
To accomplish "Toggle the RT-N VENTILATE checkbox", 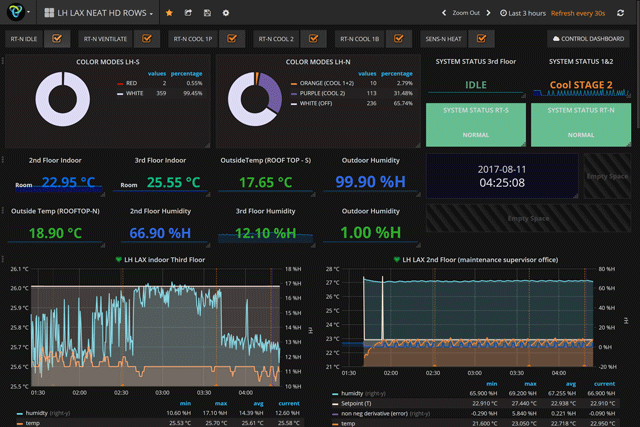I will pyautogui.click(x=147, y=39).
